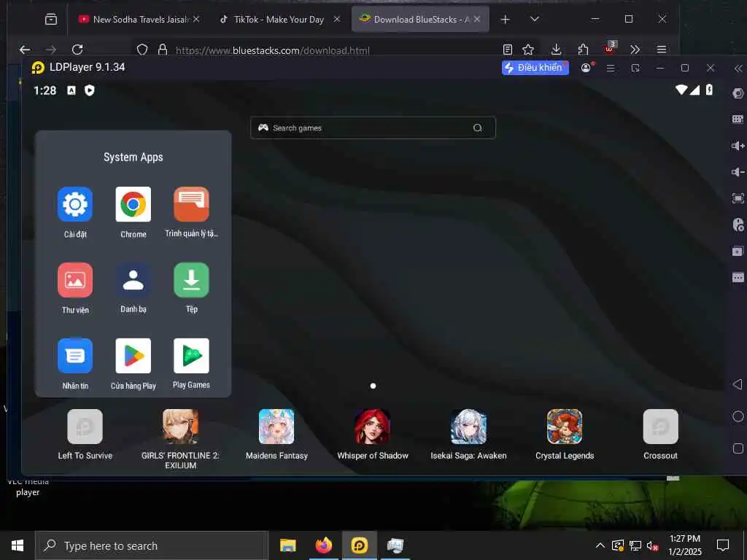This screenshot has height=560, width=747.
Task: Open Maidens Fantasy game
Action: pos(276,427)
